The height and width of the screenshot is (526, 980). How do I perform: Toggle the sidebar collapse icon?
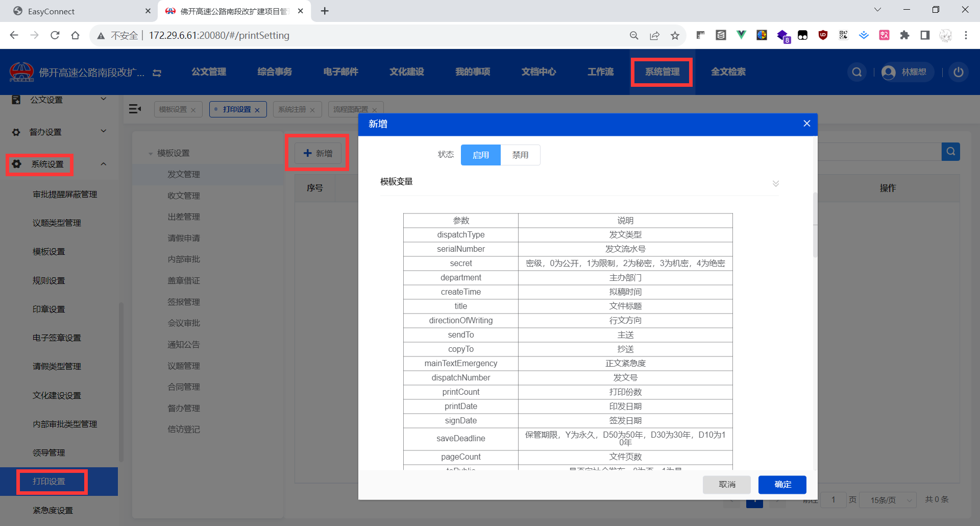[x=135, y=109]
